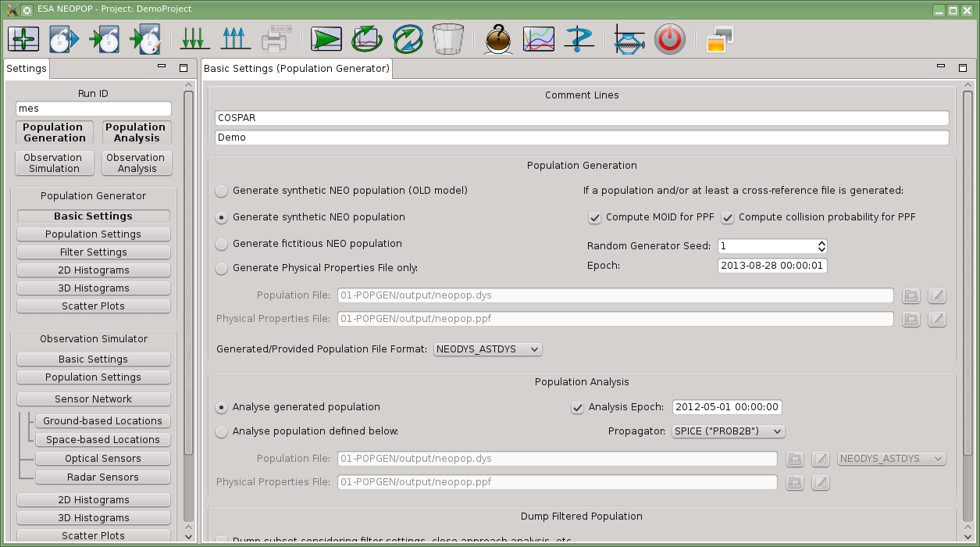This screenshot has height=547, width=980.
Task: Click the green downward arrows toolbar icon
Action: pos(195,38)
